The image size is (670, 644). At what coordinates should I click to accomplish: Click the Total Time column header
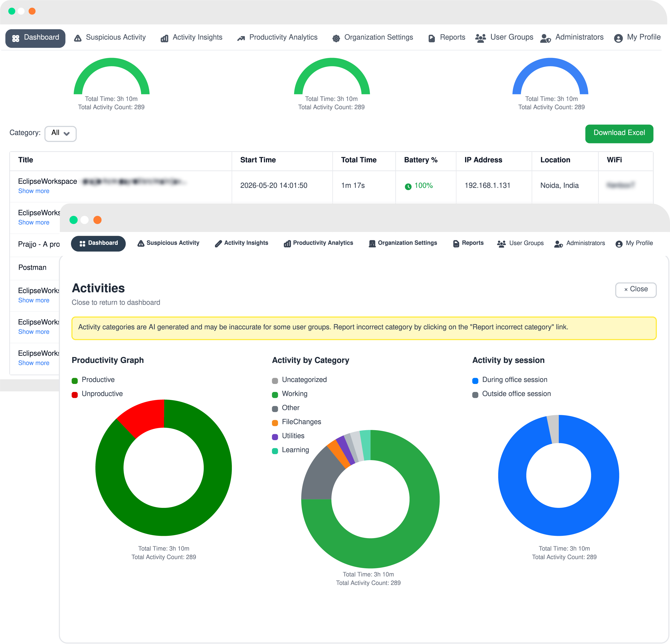359,160
